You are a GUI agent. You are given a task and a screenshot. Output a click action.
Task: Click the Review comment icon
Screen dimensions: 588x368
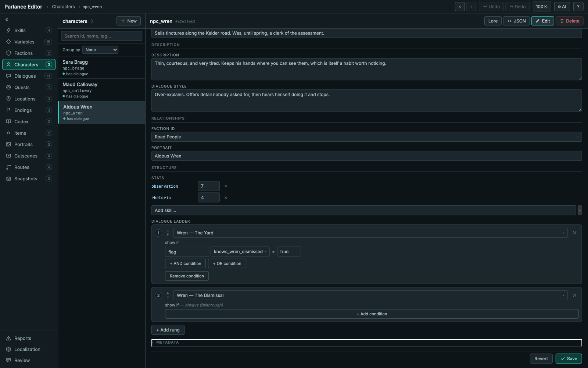pyautogui.click(x=8, y=361)
